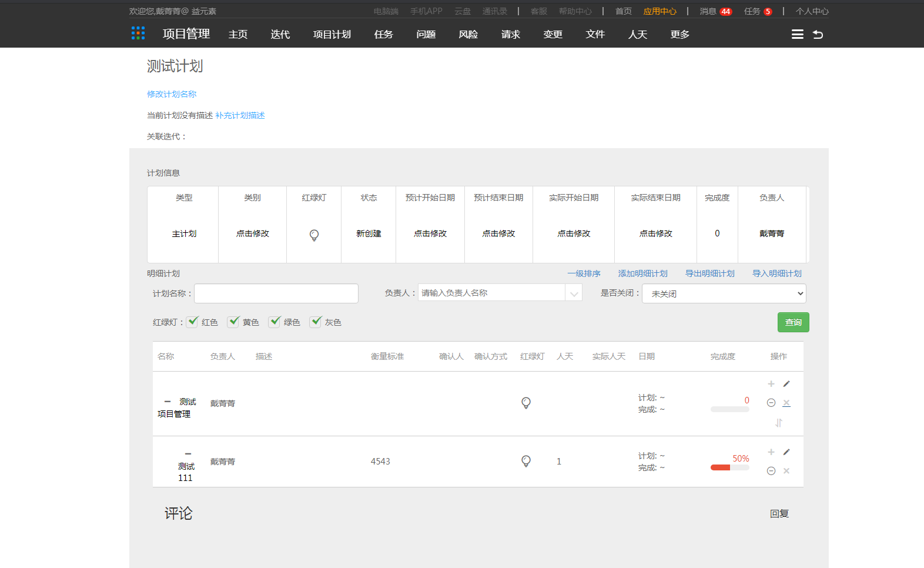Open 帮助中心 in the top bar
924x568 pixels.
[575, 11]
